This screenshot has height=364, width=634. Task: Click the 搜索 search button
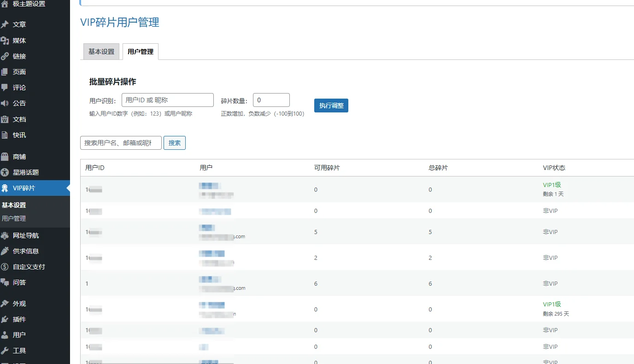point(175,143)
